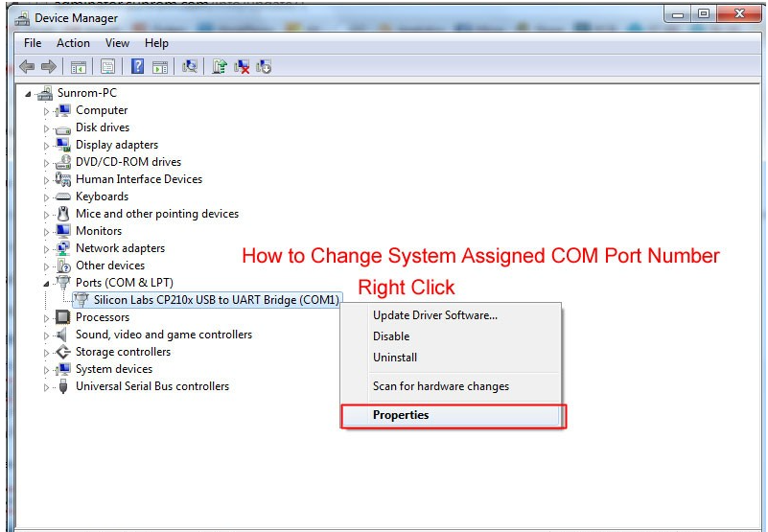Click the Uninstall toolbar icon with red X

pos(242,66)
